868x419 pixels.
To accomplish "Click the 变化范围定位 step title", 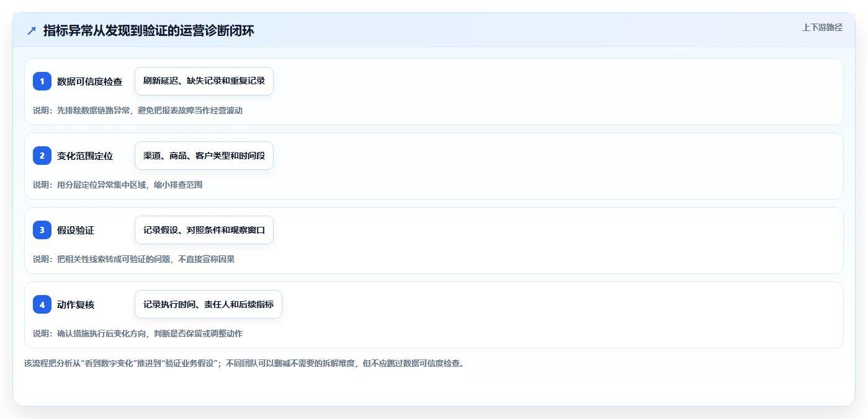I will click(85, 156).
